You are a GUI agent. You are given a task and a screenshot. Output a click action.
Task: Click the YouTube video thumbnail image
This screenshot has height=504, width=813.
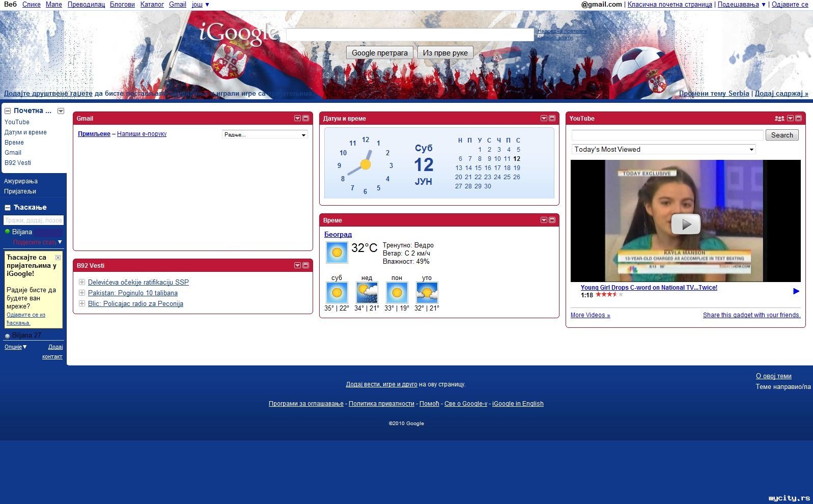point(686,221)
